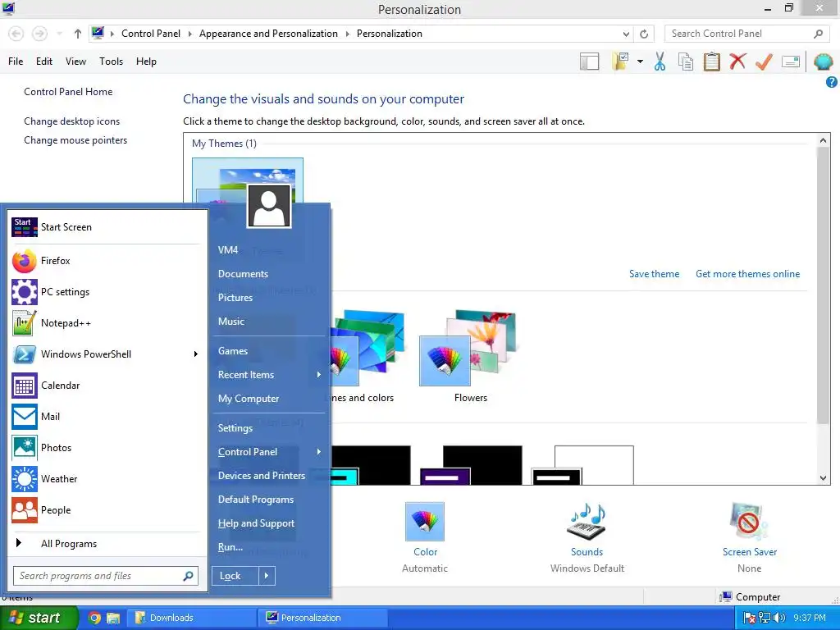Open Calendar from the start menu
This screenshot has width=840, height=630.
(x=105, y=386)
